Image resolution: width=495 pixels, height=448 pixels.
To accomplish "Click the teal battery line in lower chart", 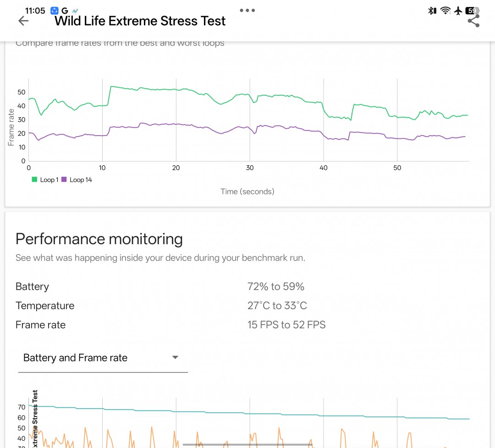I will 229,413.
